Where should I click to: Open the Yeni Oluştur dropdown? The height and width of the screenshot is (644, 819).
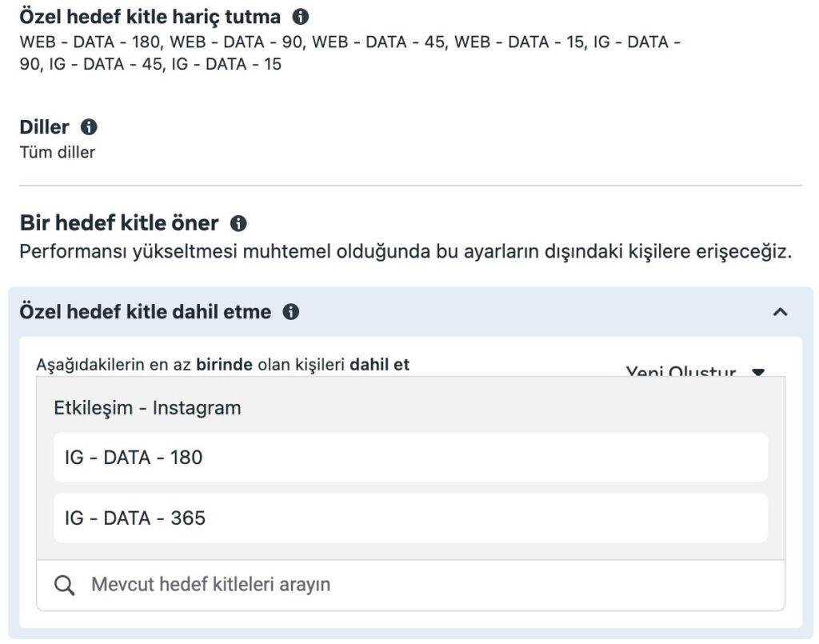[681, 370]
